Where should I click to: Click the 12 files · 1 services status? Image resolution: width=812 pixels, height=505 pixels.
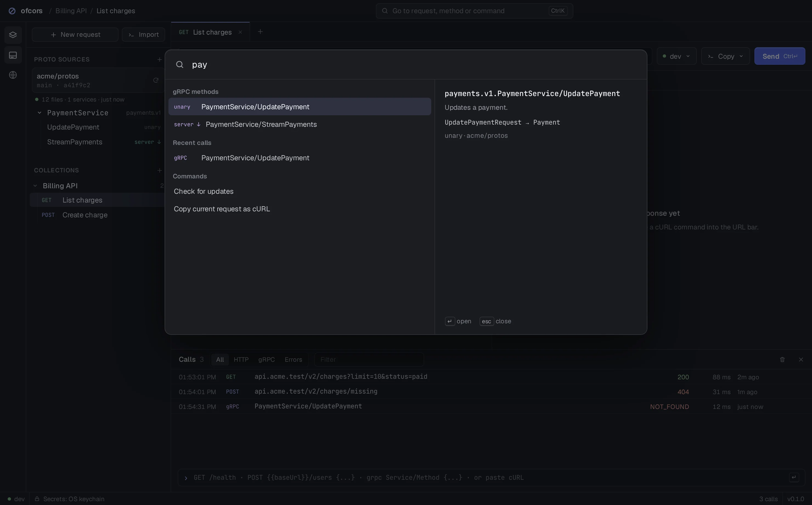coord(80,100)
